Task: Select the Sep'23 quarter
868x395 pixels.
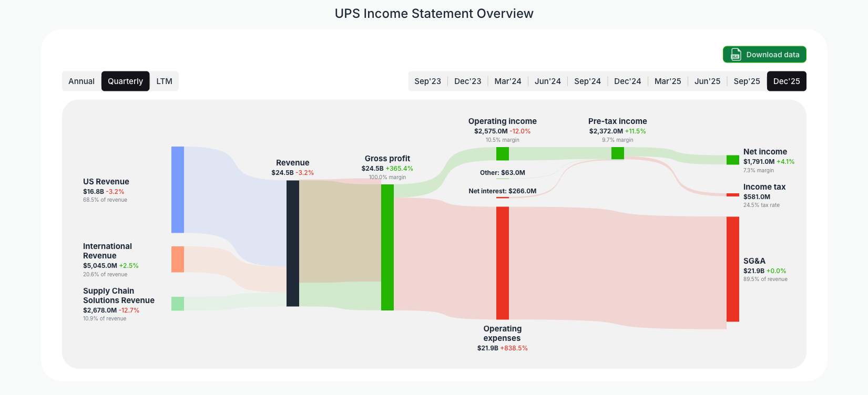Action: coord(427,81)
